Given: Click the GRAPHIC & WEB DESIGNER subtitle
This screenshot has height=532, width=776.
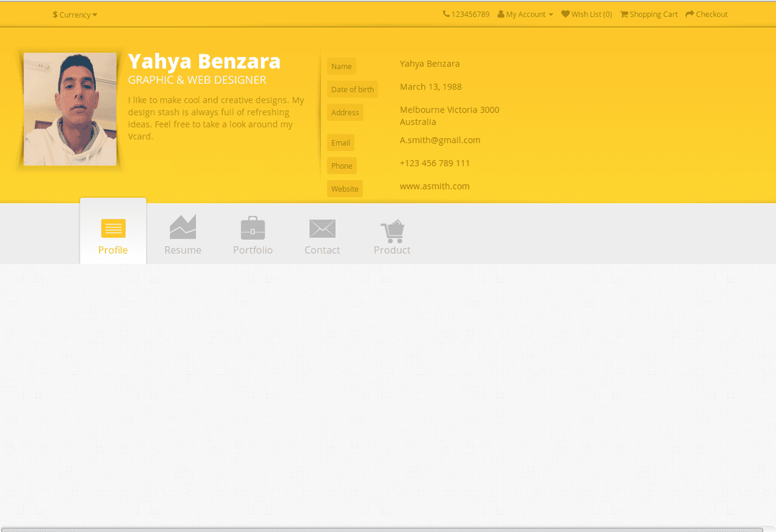Looking at the screenshot, I should 197,80.
